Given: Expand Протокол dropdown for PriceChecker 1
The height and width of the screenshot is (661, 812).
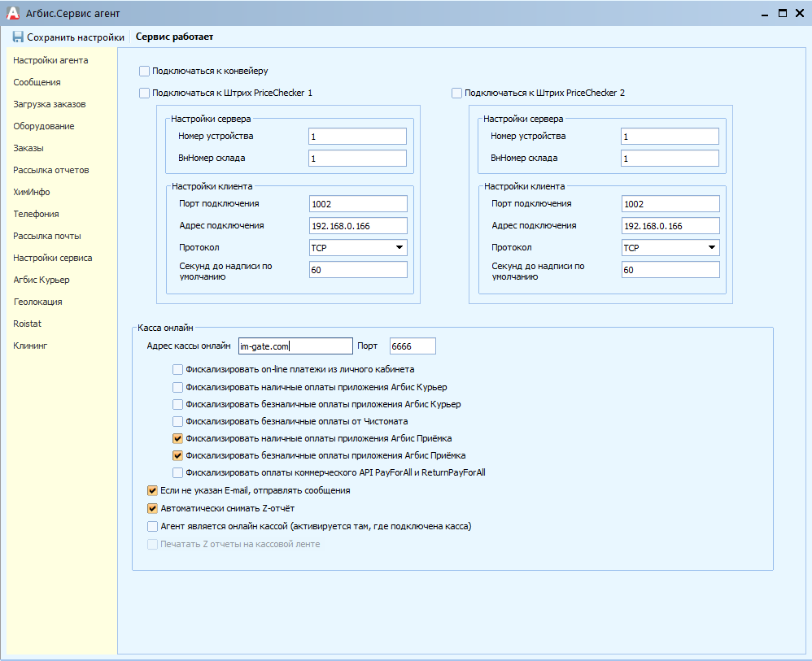Looking at the screenshot, I should (399, 247).
